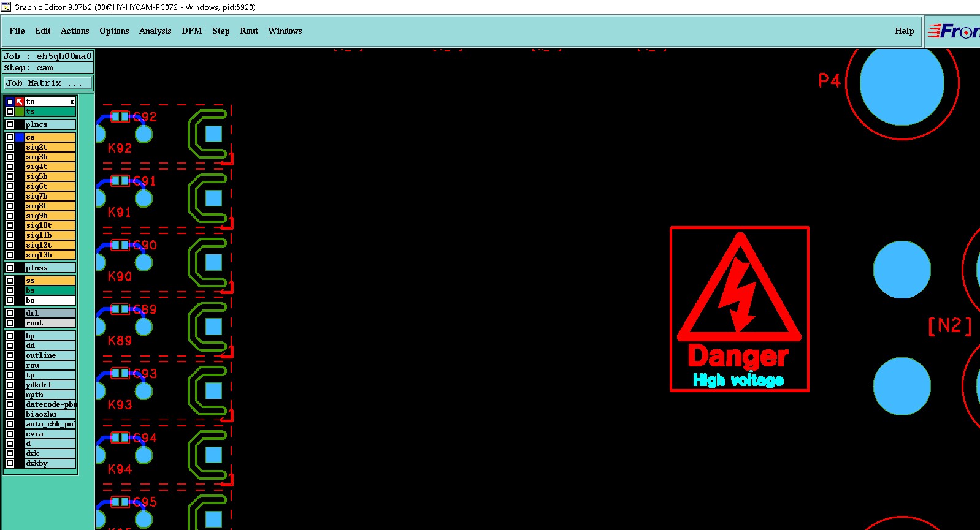Select the rou layer name
Image resolution: width=980 pixels, height=530 pixels.
(50, 365)
